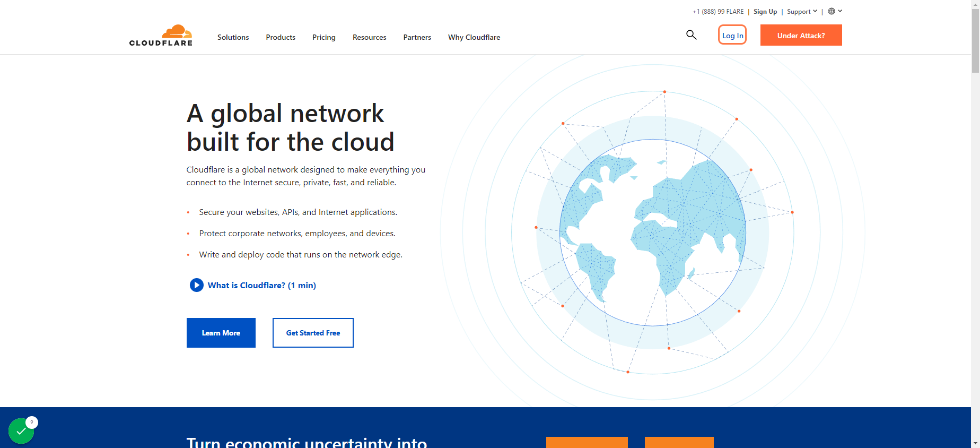Expand the Support dropdown
Screen dimensions: 980x448
pos(802,11)
